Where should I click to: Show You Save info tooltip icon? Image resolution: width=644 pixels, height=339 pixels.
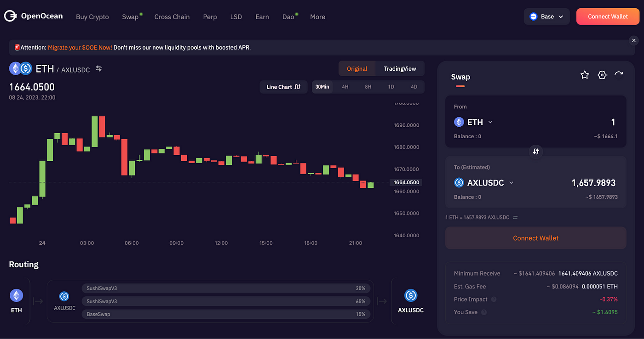click(484, 312)
